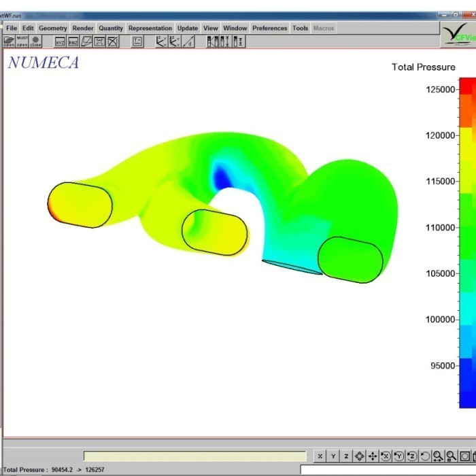Click the colormap range arrows icon
This screenshot has height=476, width=476.
pos(225,41)
